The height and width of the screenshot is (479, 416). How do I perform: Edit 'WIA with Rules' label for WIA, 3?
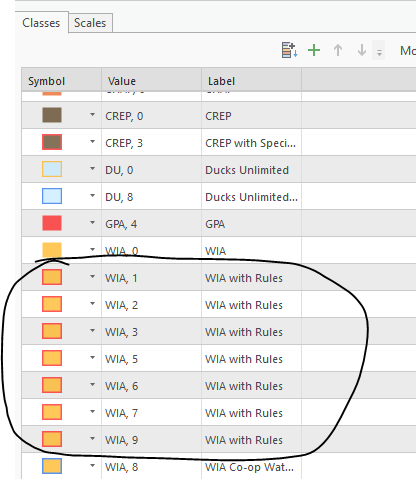251,331
